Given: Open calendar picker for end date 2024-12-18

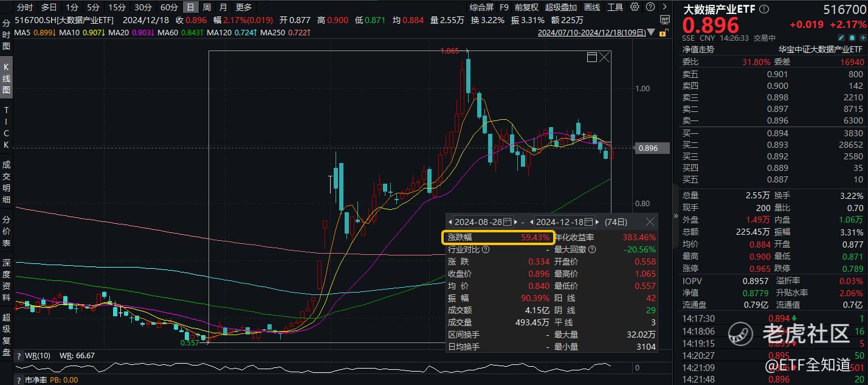Looking at the screenshot, I should coord(588,222).
